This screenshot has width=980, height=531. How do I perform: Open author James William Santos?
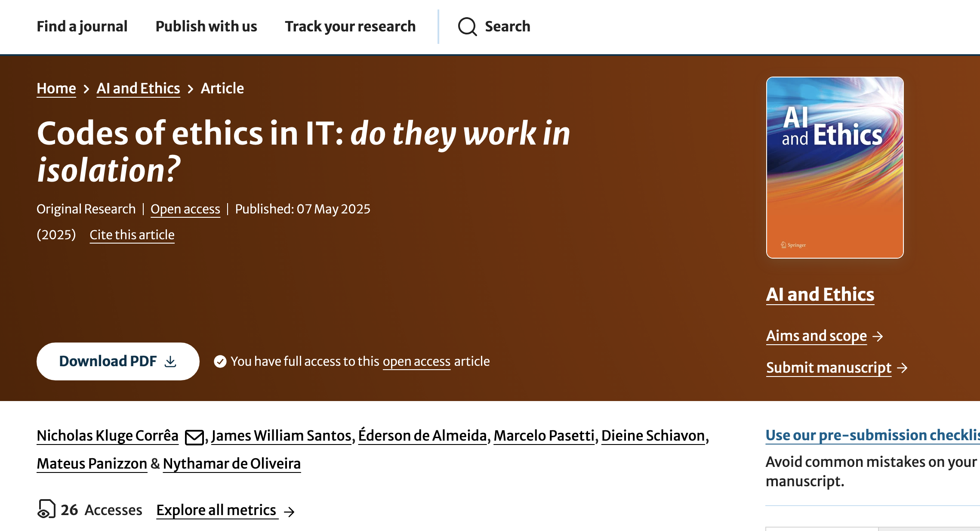282,436
